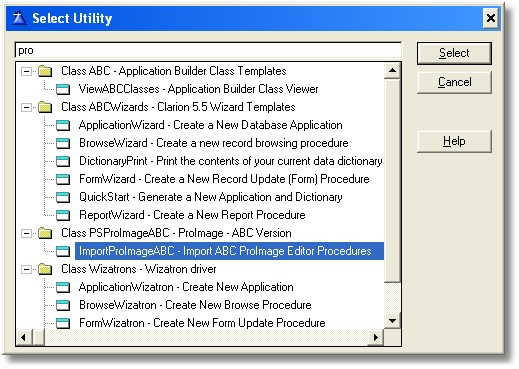The image size is (519, 369).
Task: Select 'Class ABC - Application Builder Class Templates'
Action: coord(174,71)
